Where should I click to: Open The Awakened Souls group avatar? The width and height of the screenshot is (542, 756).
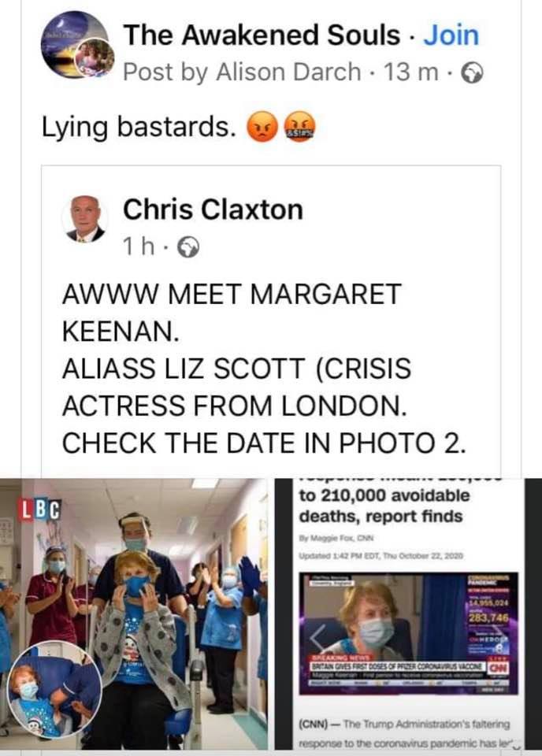(x=73, y=46)
